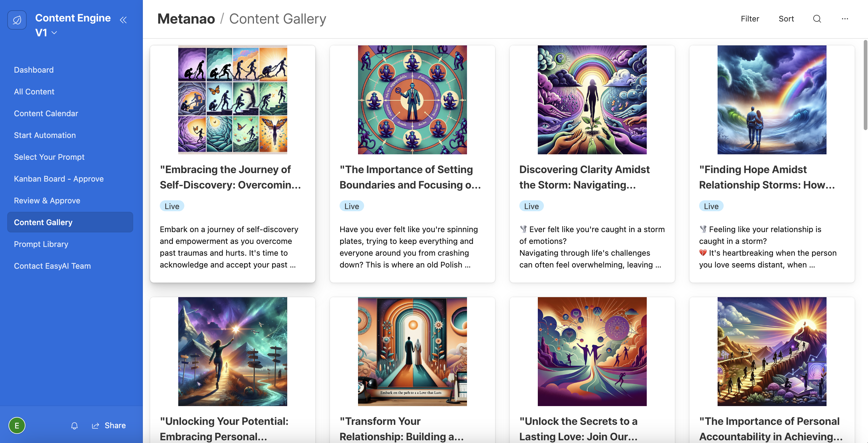This screenshot has height=443, width=868.
Task: Open the search magnifier icon
Action: pos(817,19)
